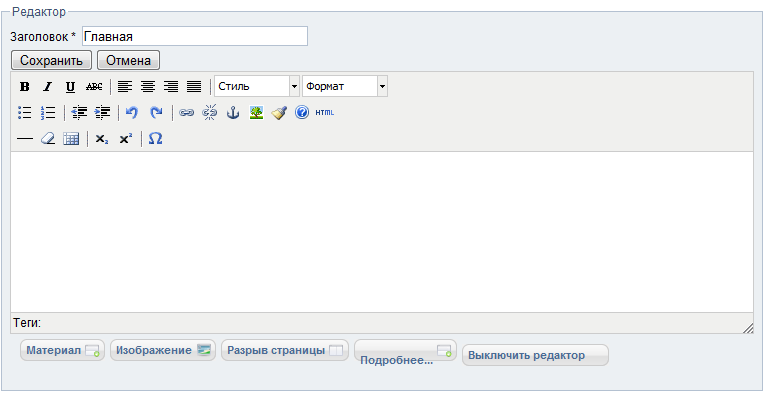Click the Изображение button

coord(163,350)
